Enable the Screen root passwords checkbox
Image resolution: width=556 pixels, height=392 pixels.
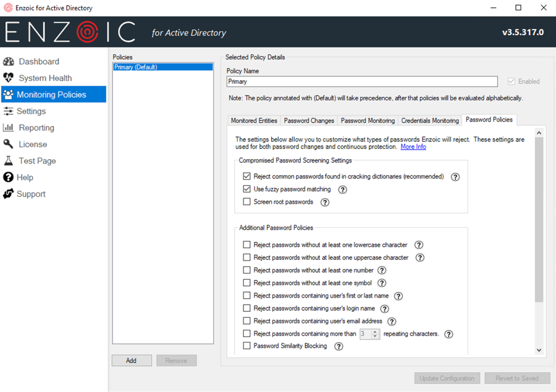point(247,202)
